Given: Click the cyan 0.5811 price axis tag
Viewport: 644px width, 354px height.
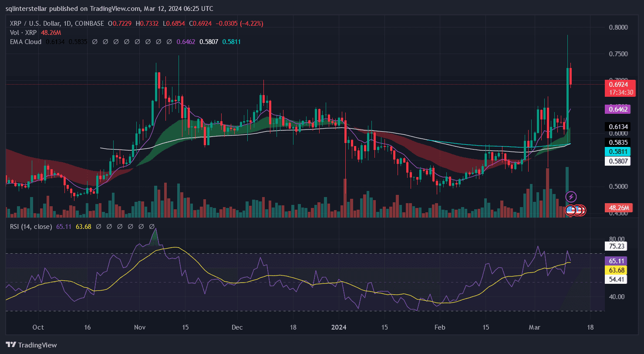Looking at the screenshot, I should point(617,152).
